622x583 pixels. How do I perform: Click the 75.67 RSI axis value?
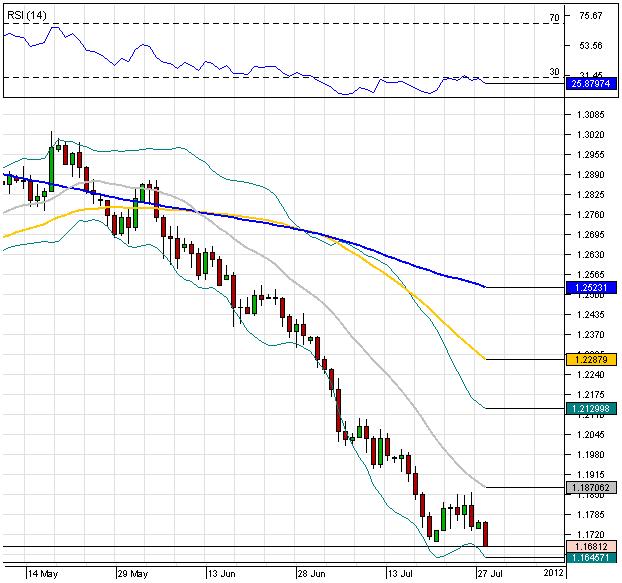(x=590, y=16)
